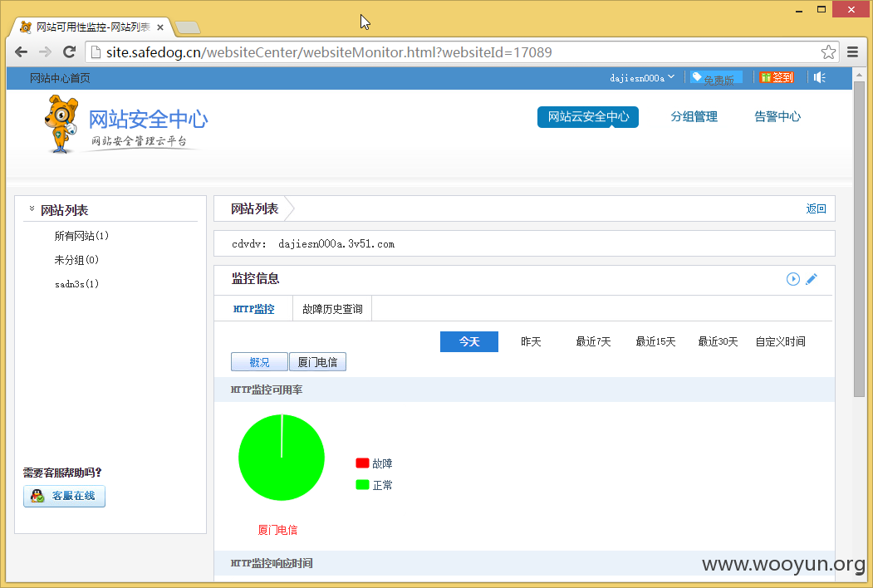Open 分组管理 navigation item

[694, 116]
